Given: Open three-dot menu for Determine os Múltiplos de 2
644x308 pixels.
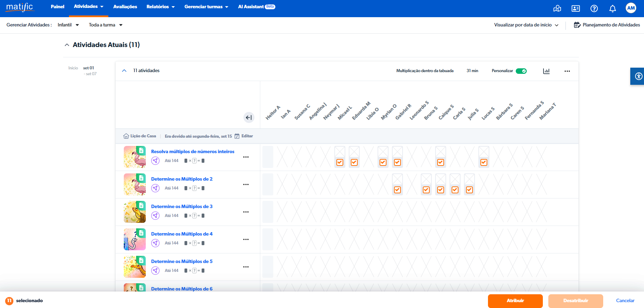Looking at the screenshot, I should point(246,184).
